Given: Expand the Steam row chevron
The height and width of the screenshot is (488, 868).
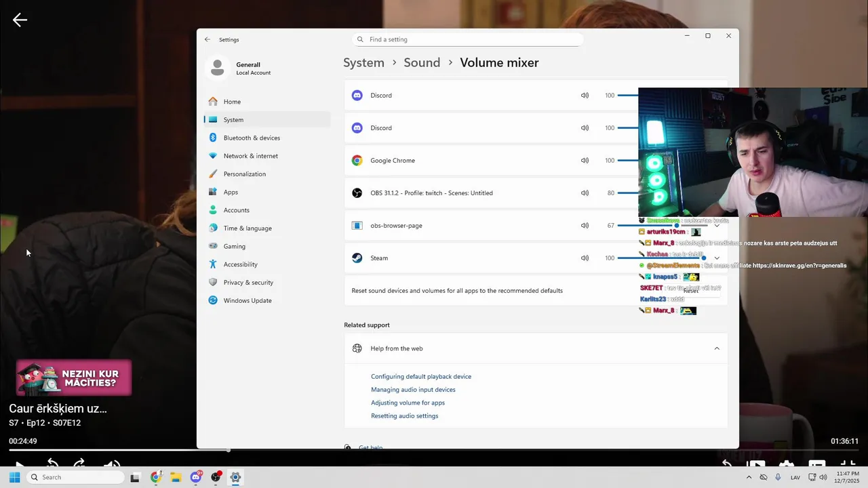Looking at the screenshot, I should [x=717, y=258].
